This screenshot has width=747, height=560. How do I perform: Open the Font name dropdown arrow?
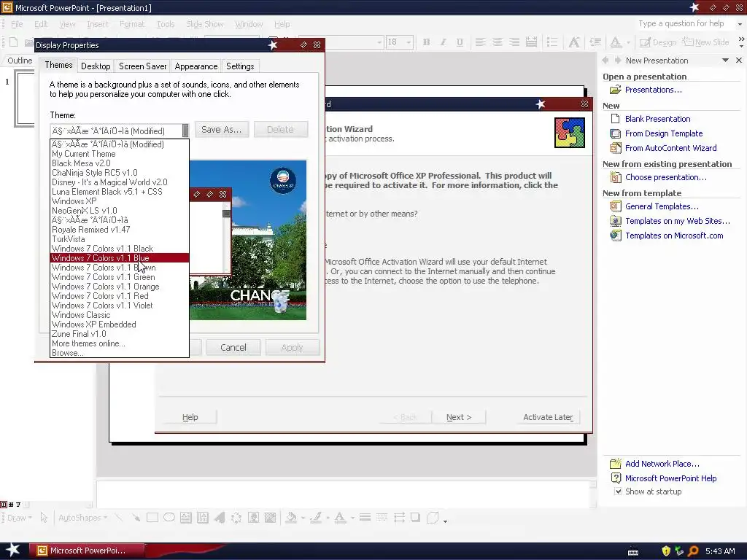tap(379, 42)
